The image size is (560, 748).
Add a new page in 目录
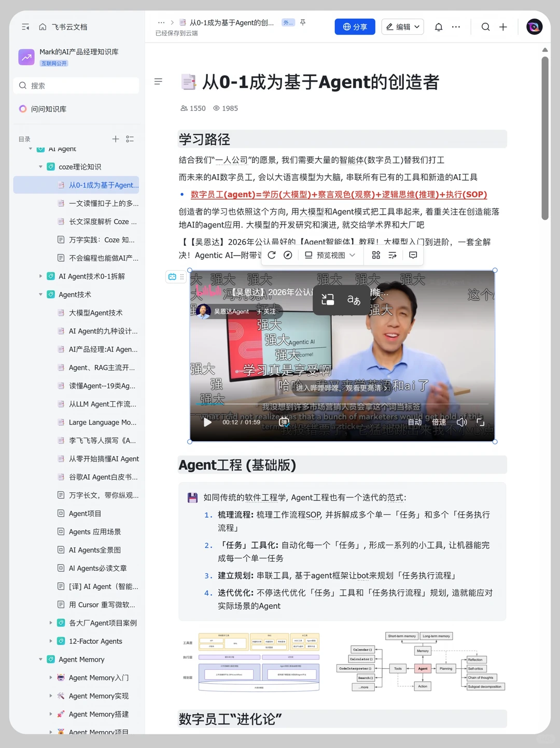[116, 139]
